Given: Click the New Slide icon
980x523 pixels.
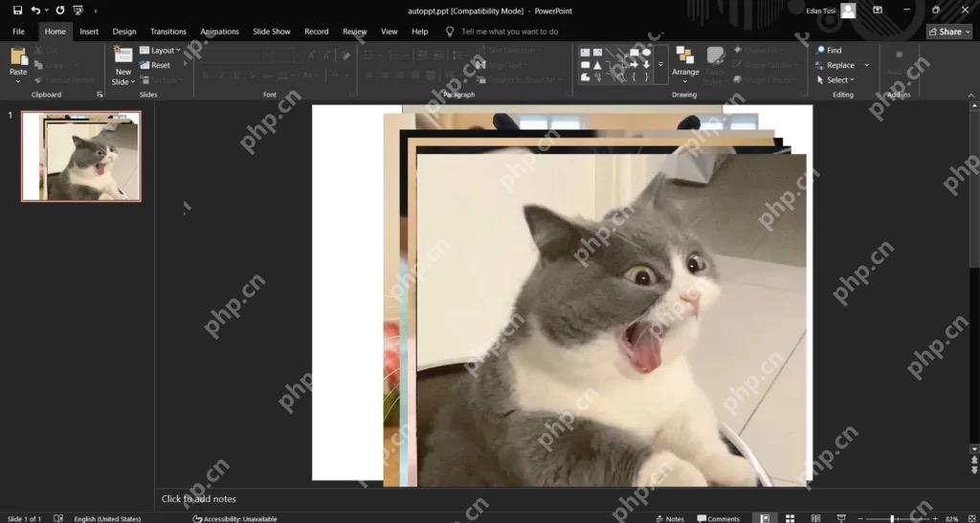Looking at the screenshot, I should (123, 54).
